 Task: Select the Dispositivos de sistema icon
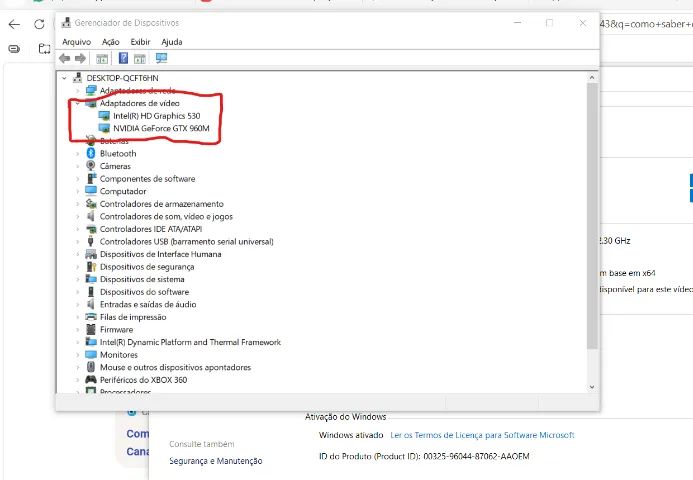91,279
